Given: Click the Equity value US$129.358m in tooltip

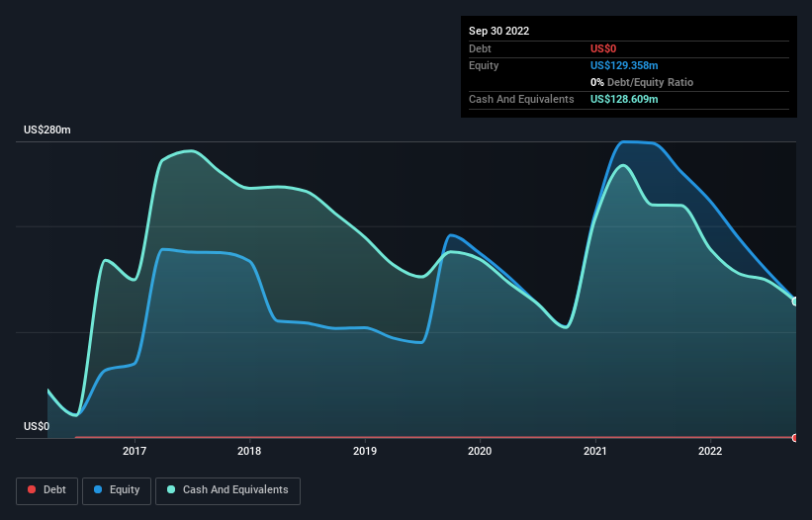Looking at the screenshot, I should [x=624, y=65].
